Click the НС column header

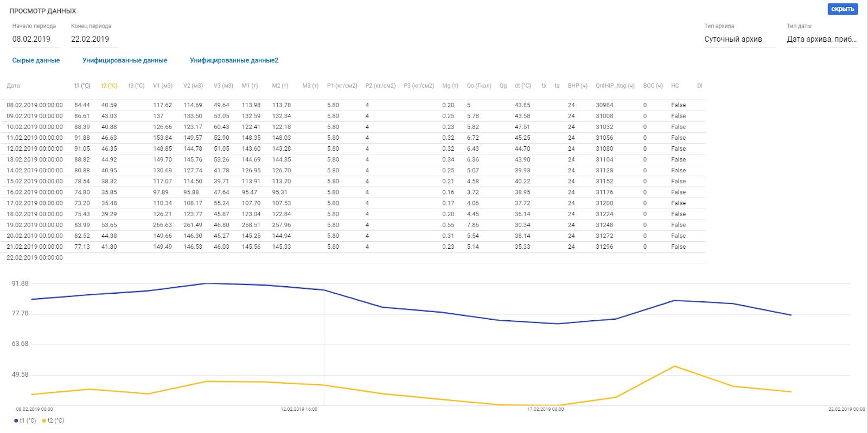pyautogui.click(x=675, y=86)
